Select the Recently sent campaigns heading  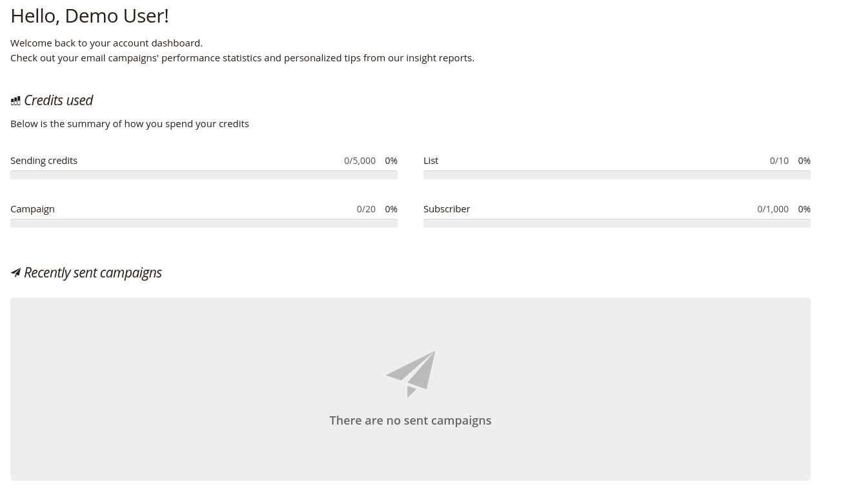(x=92, y=272)
